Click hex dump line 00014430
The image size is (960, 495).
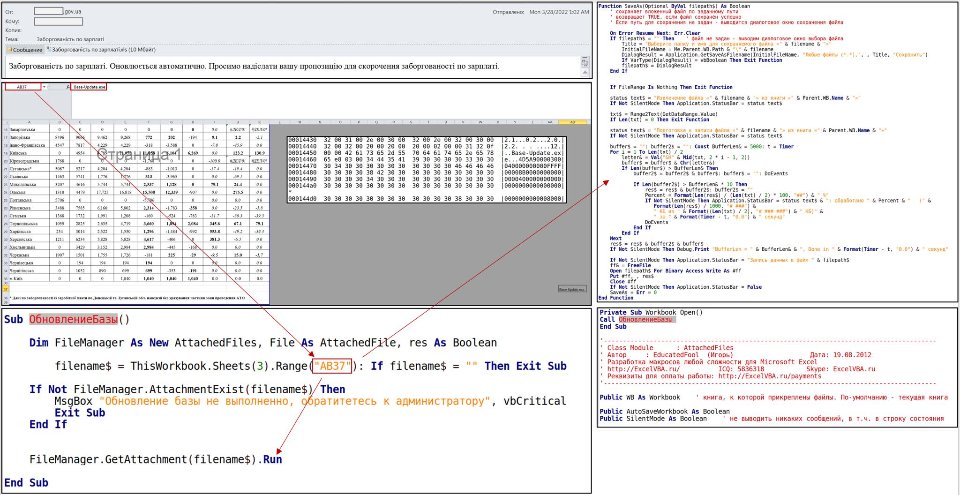(x=426, y=140)
